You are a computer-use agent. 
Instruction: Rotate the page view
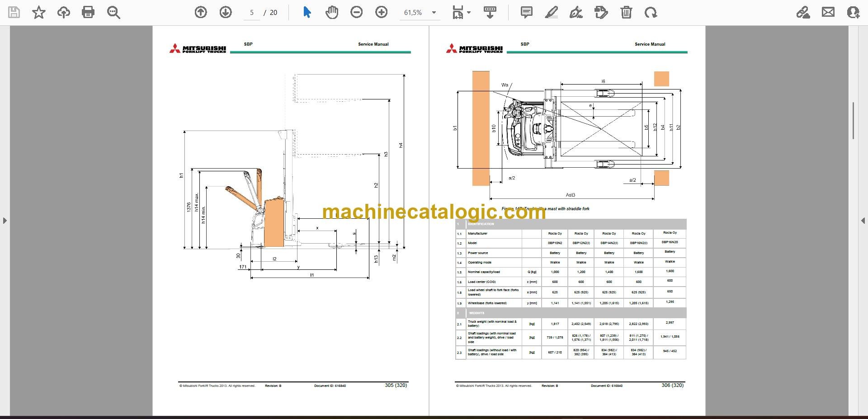click(x=651, y=12)
